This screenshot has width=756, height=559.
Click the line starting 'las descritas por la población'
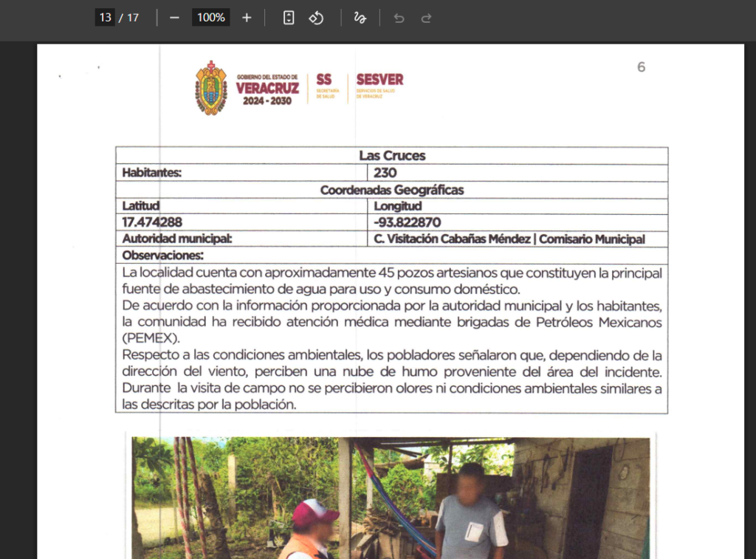click(209, 405)
